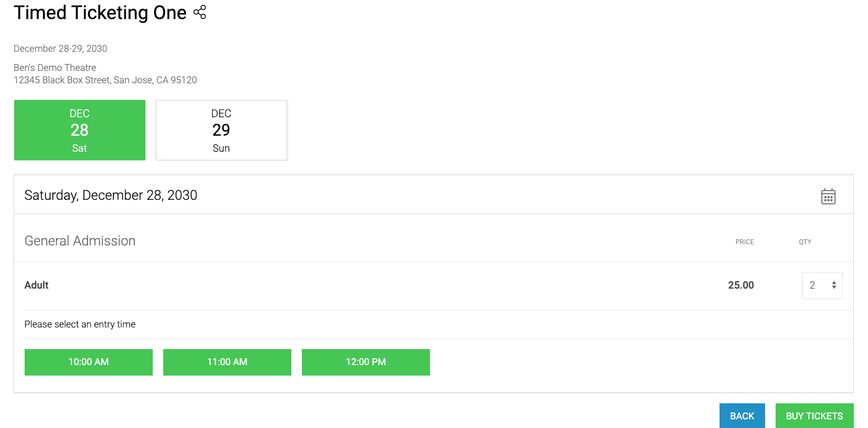Click the Back button
868x428 pixels.
[742, 416]
